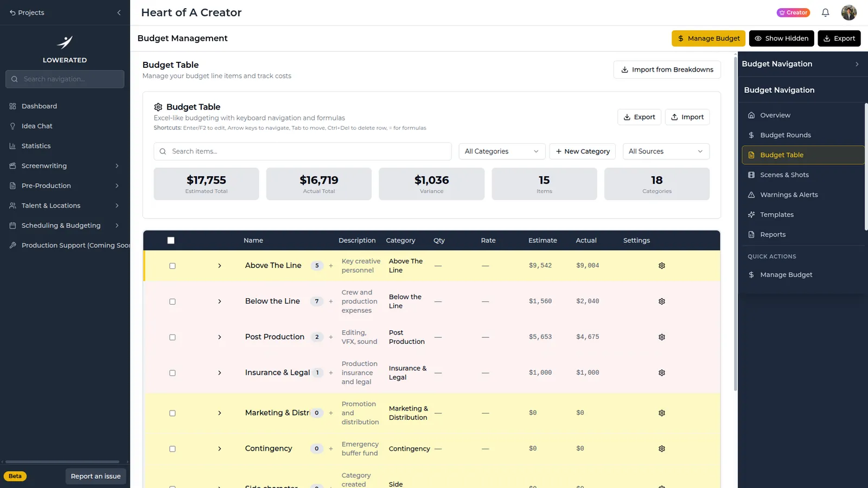This screenshot has width=868, height=488.
Task: Click Show Hidden button
Action: click(x=782, y=38)
